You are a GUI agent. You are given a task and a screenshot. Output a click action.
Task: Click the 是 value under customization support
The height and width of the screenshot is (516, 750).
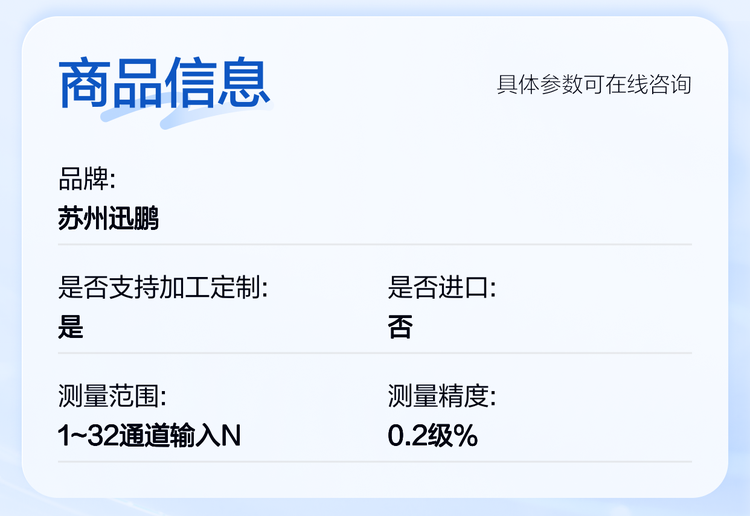point(71,327)
